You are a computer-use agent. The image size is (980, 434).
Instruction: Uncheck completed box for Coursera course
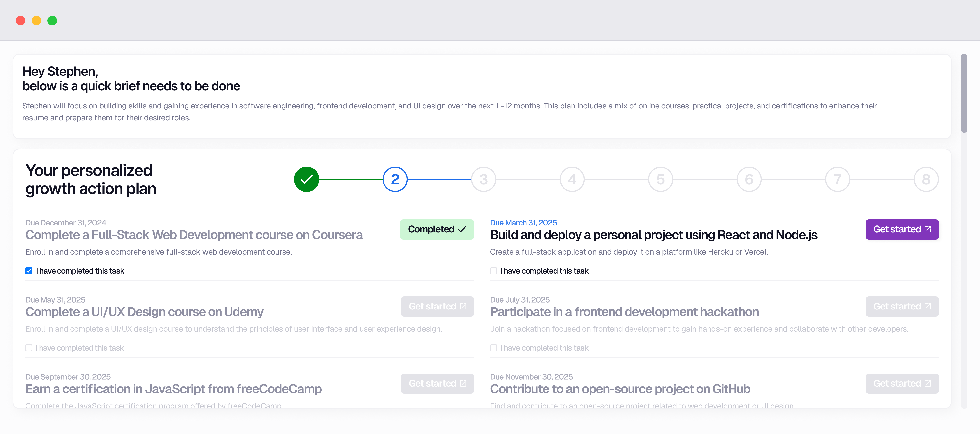click(x=29, y=271)
